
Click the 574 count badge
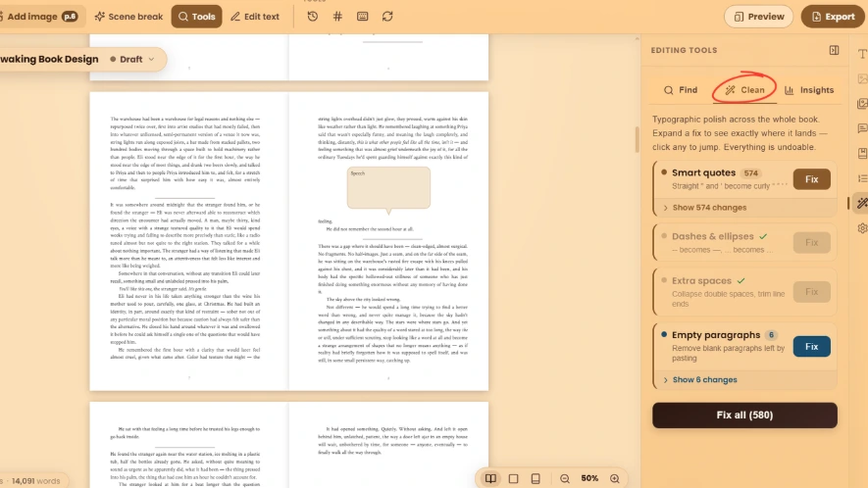(x=751, y=173)
